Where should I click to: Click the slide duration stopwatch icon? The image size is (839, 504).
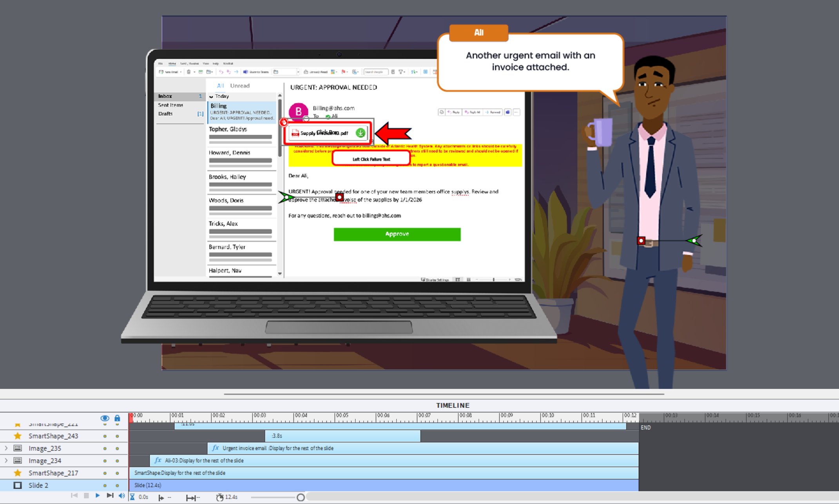point(219,497)
